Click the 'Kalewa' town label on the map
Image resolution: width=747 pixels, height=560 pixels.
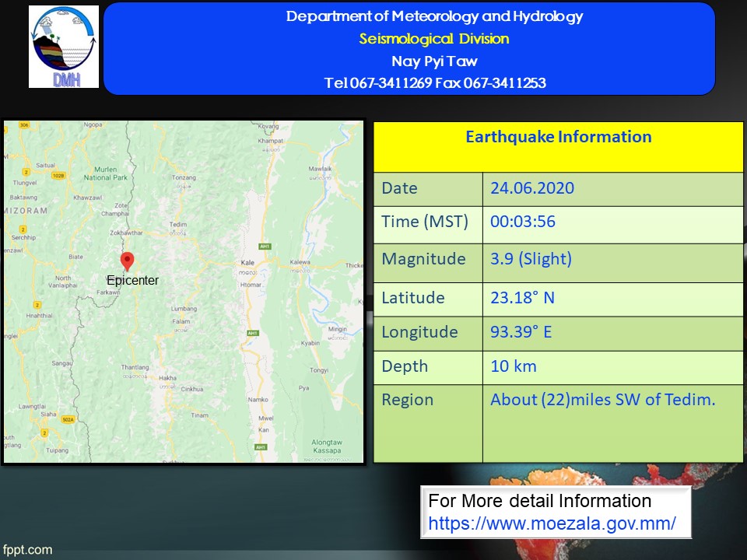300,262
